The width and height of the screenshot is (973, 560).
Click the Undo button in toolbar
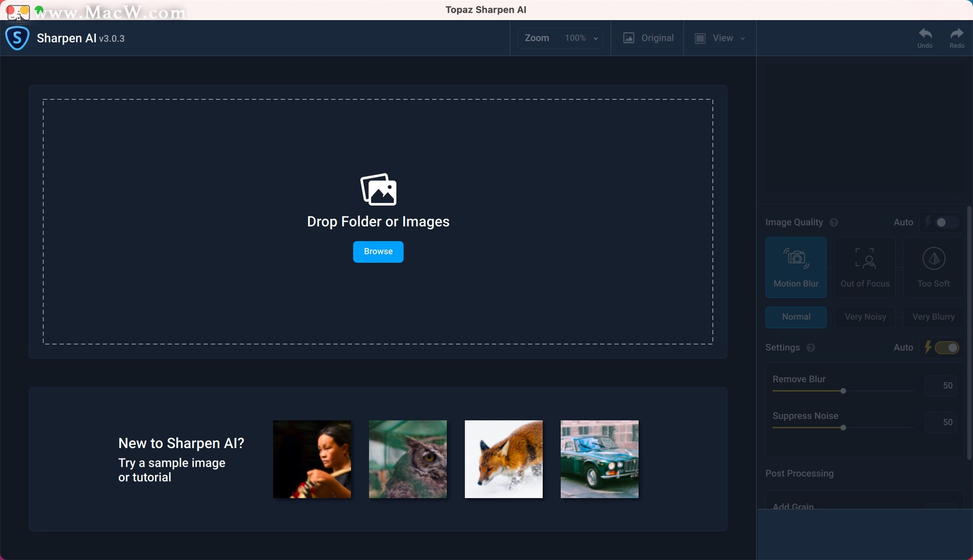(925, 37)
